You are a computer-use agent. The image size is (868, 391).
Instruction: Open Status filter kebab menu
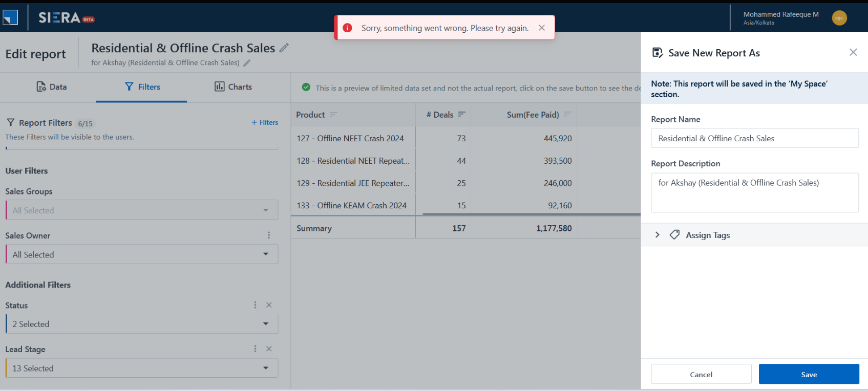[x=255, y=305]
